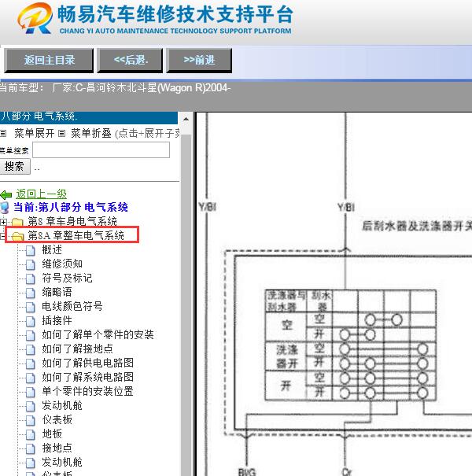Open the 缩略语 page
The height and width of the screenshot is (476, 472).
coord(57,292)
